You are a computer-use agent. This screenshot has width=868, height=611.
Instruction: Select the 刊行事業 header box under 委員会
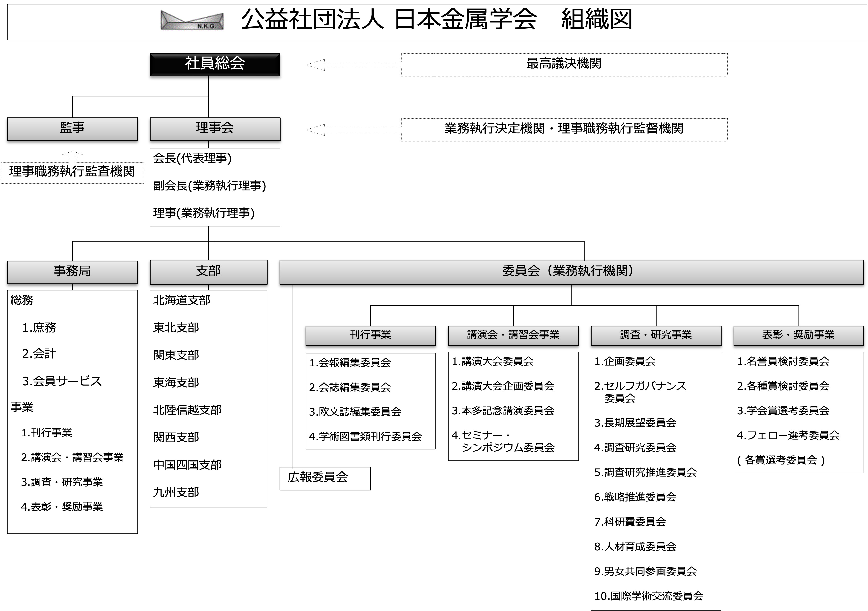(x=371, y=336)
